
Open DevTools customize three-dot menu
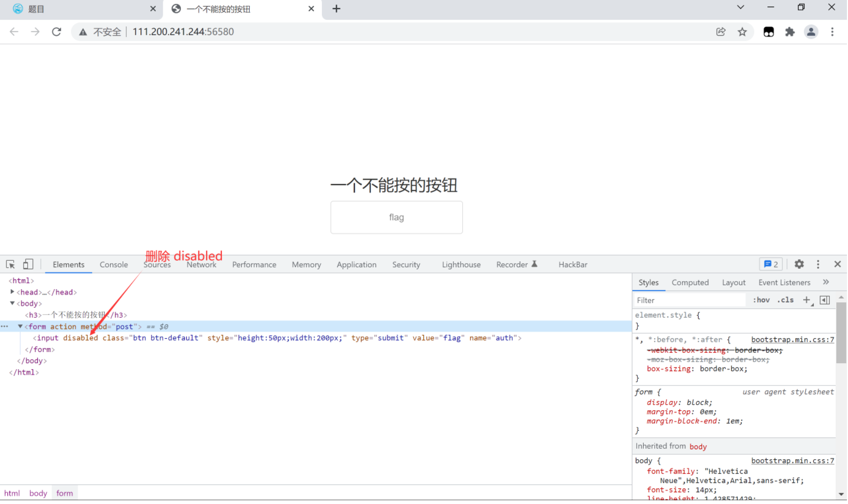point(818,265)
